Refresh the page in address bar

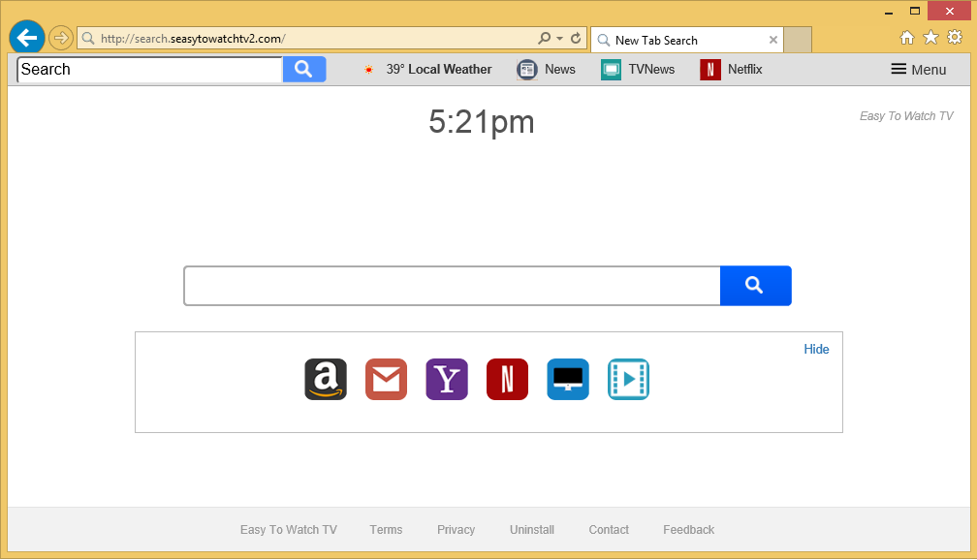pyautogui.click(x=576, y=39)
